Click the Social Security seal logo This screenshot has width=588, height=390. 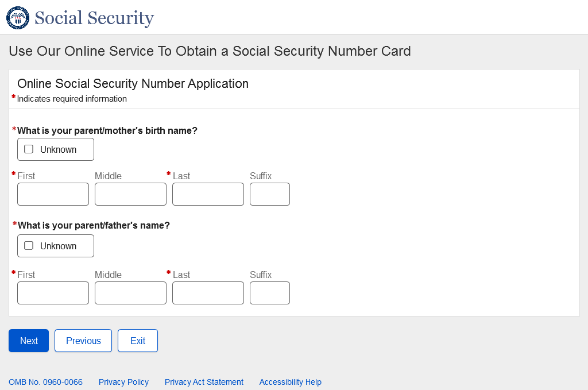pos(17,18)
